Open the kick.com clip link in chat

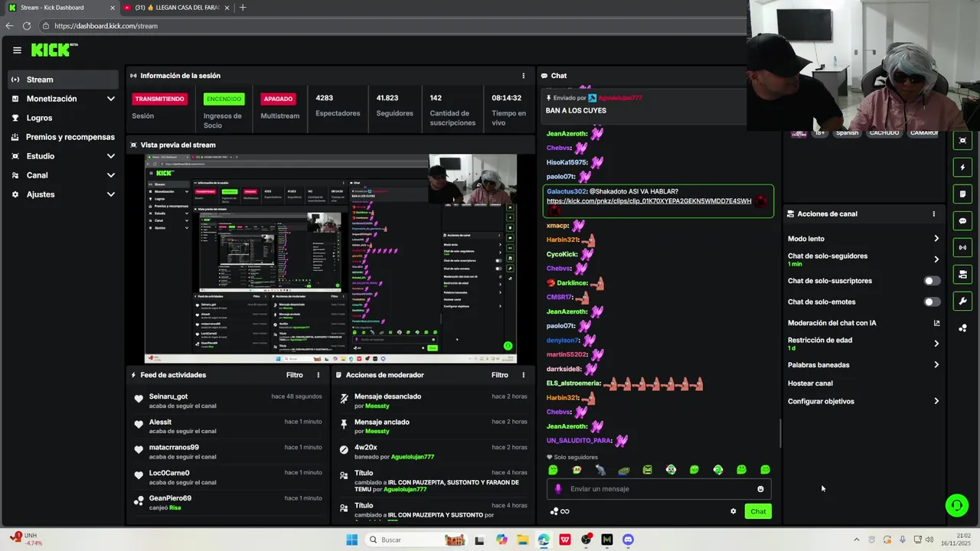click(648, 201)
